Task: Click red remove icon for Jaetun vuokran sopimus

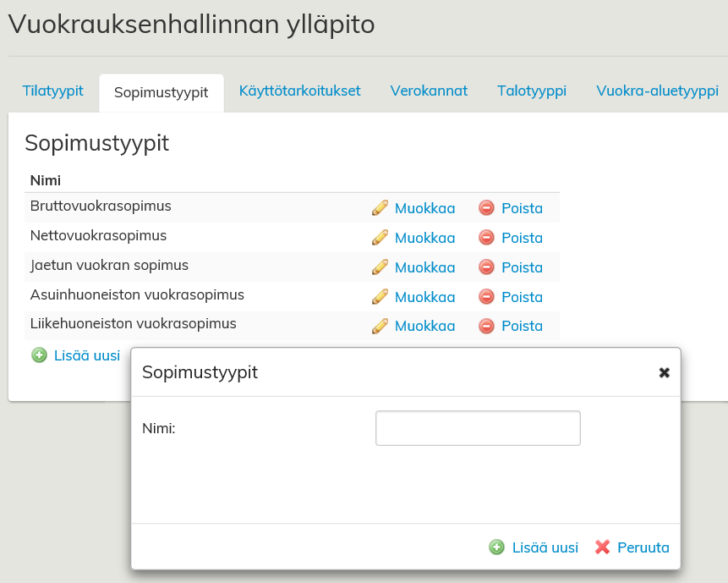Action: click(x=486, y=267)
